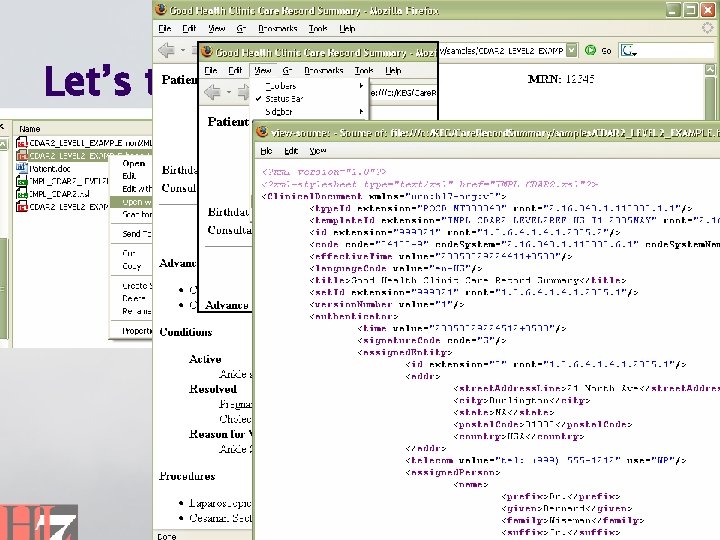720x540 pixels.
Task: Open the Go menu in the rear Firefox window
Action: tap(241, 28)
